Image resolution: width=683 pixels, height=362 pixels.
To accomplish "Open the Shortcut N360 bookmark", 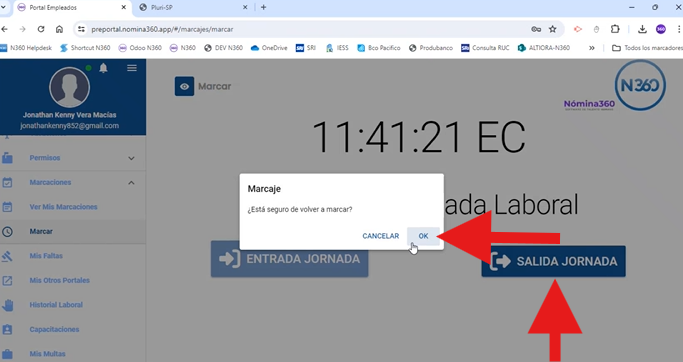I will tap(85, 48).
